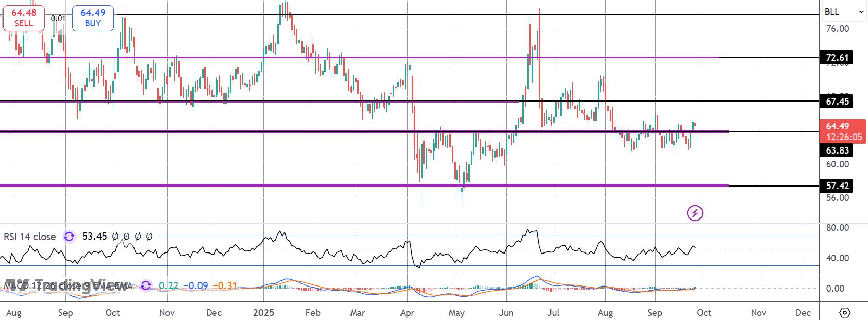Click the May label on time axis
Image resolution: width=868 pixels, height=320 pixels.
click(x=457, y=313)
